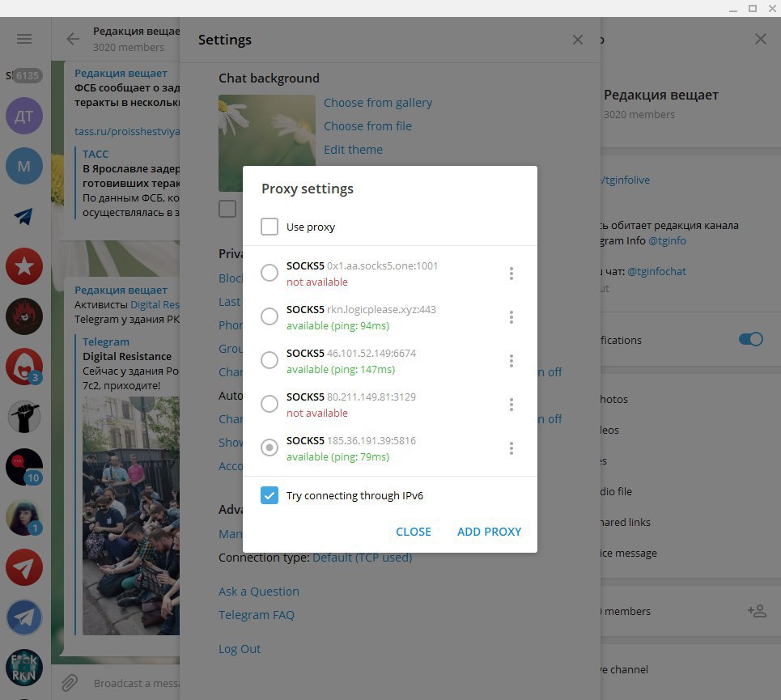
Task: Open the blue M avatar chat
Action: click(x=24, y=166)
